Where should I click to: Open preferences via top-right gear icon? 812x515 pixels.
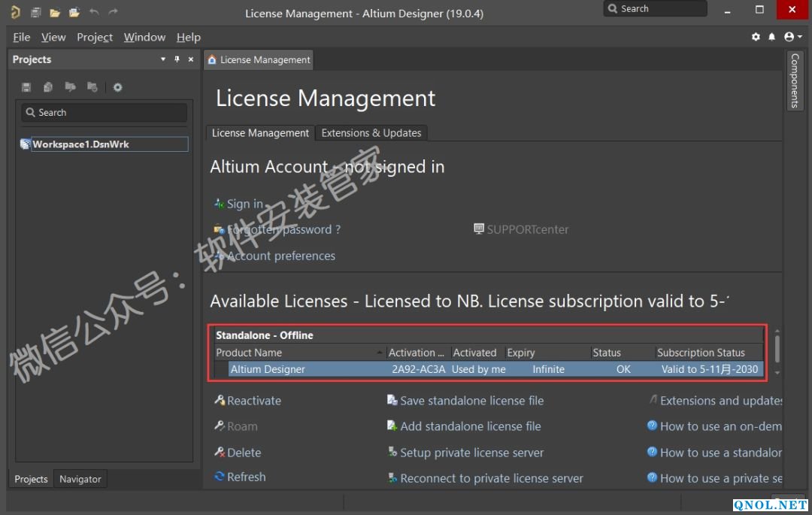756,37
